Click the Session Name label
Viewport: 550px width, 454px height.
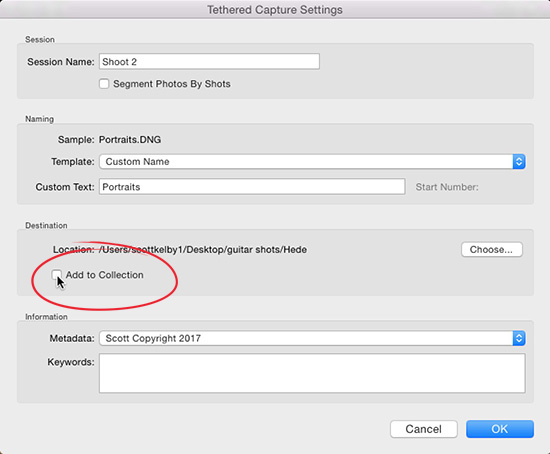tap(61, 62)
